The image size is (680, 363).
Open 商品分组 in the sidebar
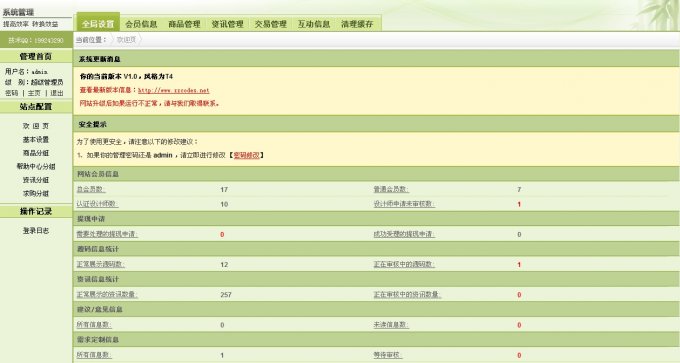click(36, 153)
